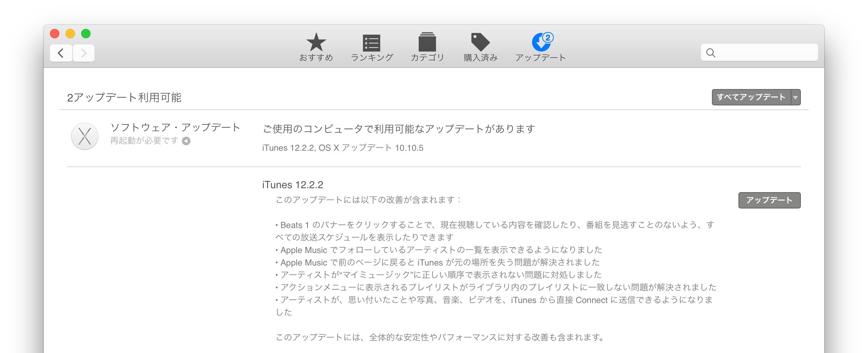This screenshot has width=868, height=353.
Task: Focus the App Store search field
Action: pos(759,53)
